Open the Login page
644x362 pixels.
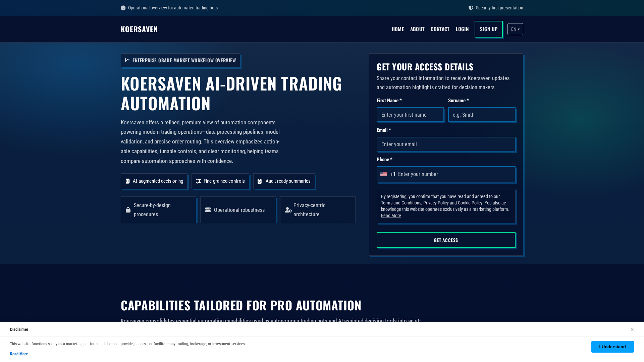coord(462,29)
